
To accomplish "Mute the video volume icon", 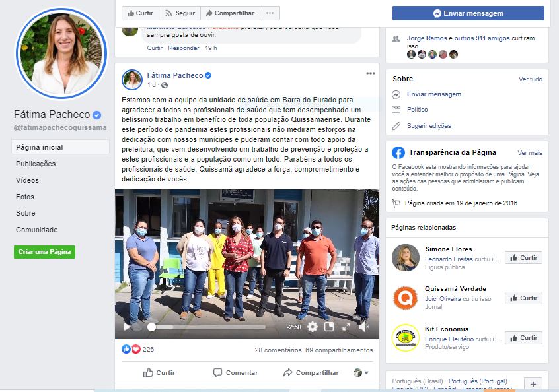I will click(363, 327).
